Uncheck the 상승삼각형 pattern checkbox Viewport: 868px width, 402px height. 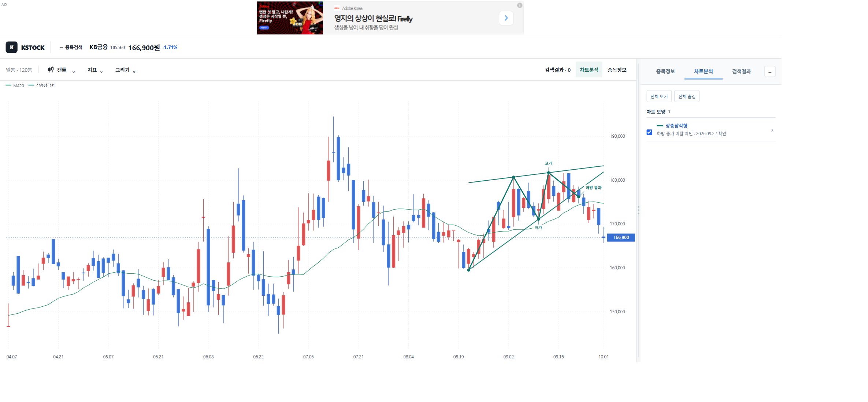coord(649,132)
